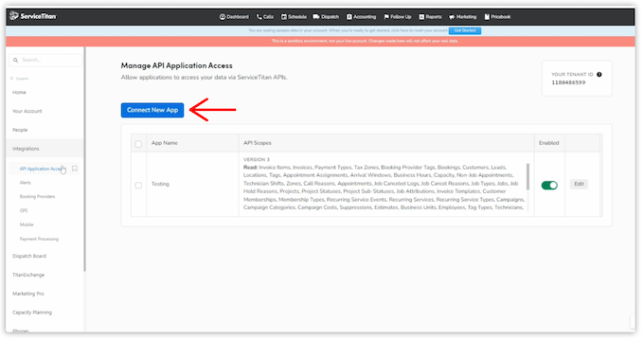Open Accounting in top navigation
Image resolution: width=644 pixels, height=341 pixels.
pyautogui.click(x=361, y=17)
